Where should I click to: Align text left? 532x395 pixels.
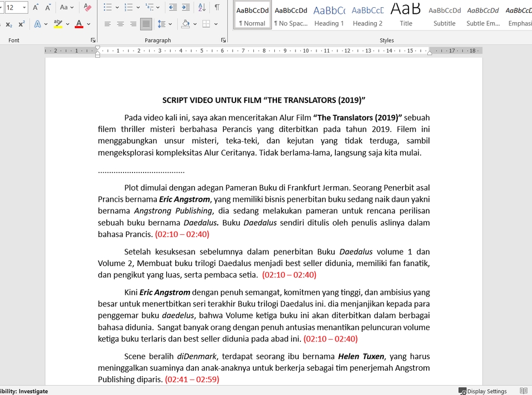(x=108, y=24)
